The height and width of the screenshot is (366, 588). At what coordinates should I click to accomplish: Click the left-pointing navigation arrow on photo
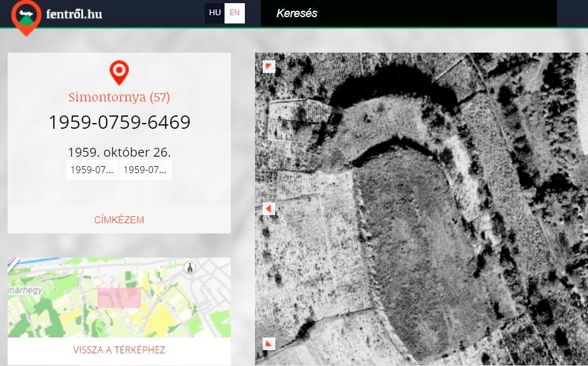click(269, 209)
